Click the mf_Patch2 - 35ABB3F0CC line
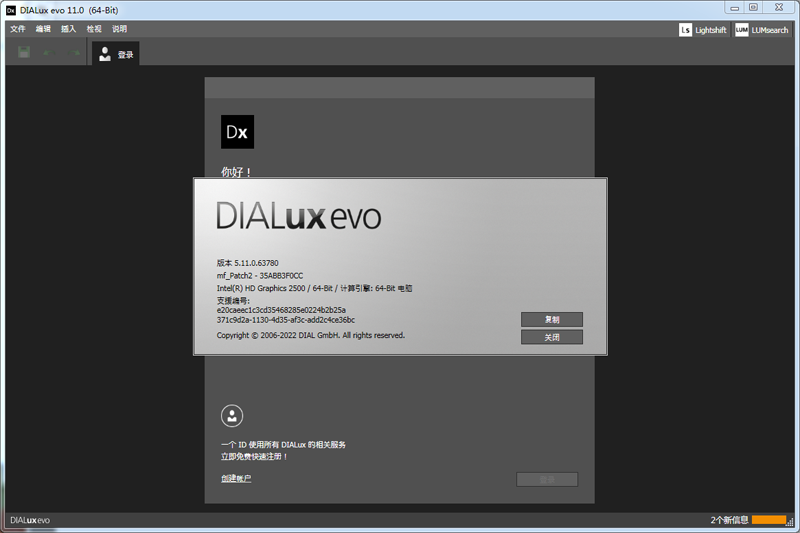The width and height of the screenshot is (800, 533). point(260,275)
